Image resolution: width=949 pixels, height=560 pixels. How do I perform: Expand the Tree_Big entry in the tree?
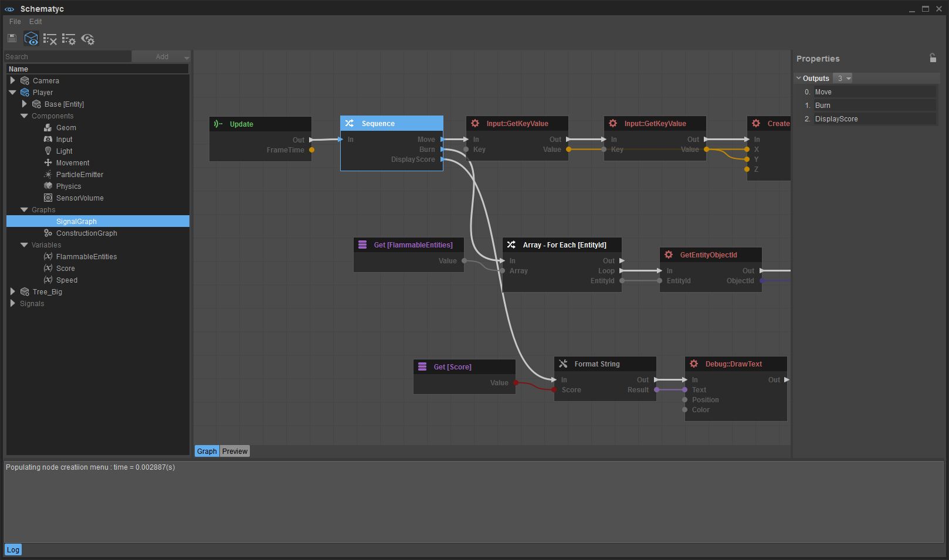tap(13, 291)
